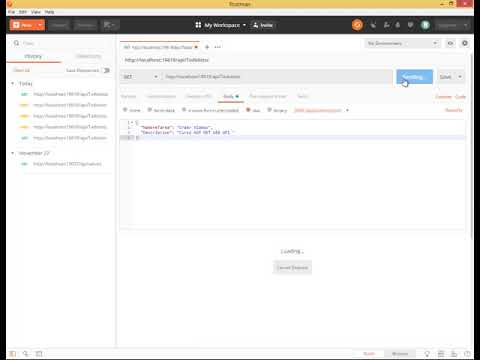Open Find and Replace in status bar
The width and height of the screenshot is (480, 360).
pos(26,354)
